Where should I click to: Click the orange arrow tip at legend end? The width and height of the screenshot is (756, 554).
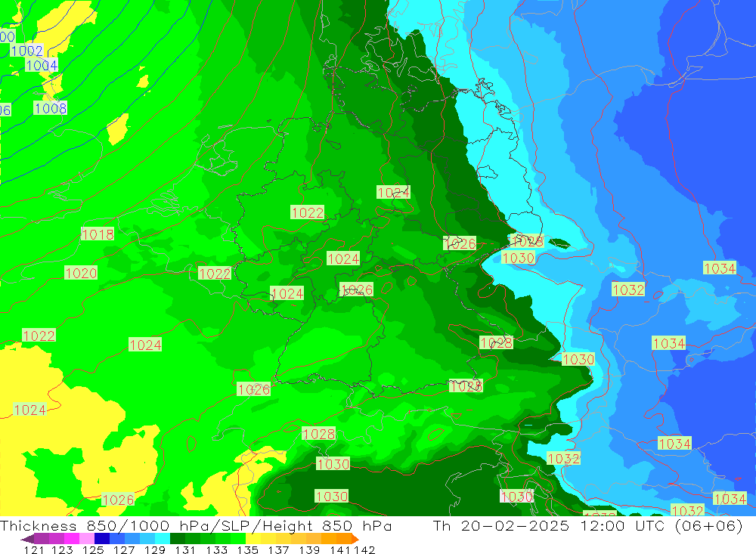point(355,539)
